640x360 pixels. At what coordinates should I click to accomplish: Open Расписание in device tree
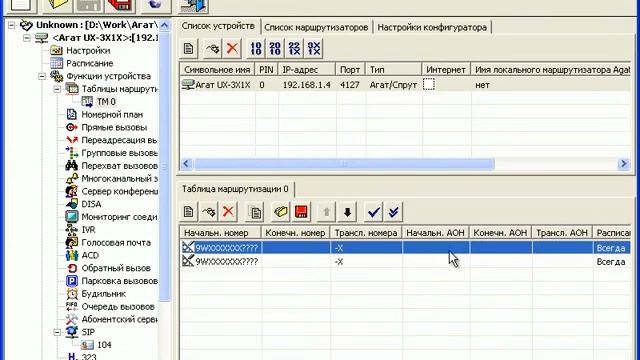coord(89,63)
